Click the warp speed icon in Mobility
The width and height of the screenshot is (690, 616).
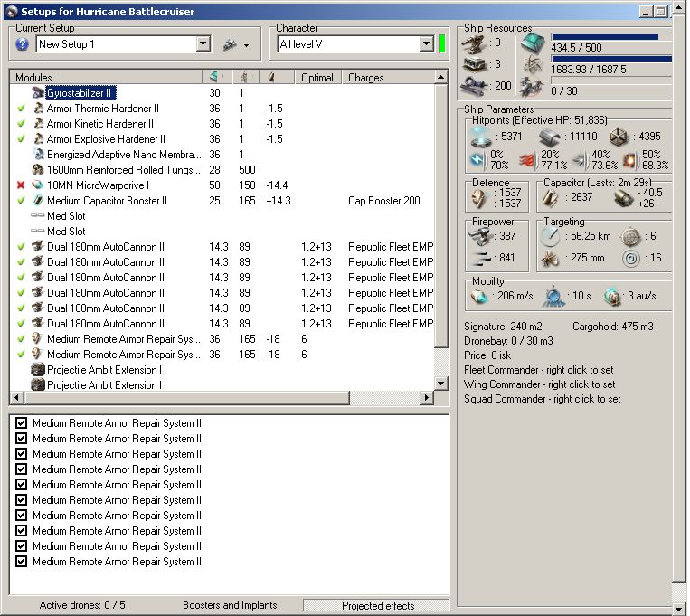(613, 296)
